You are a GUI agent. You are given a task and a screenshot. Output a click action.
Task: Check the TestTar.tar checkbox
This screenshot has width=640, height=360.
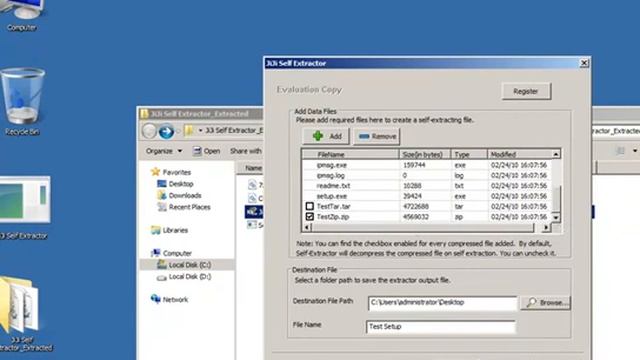coord(310,206)
